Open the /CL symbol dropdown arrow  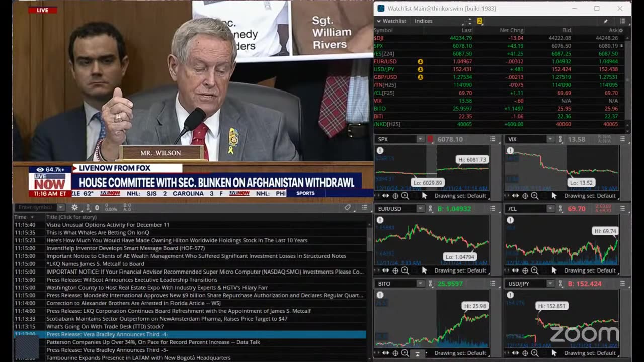pyautogui.click(x=550, y=209)
